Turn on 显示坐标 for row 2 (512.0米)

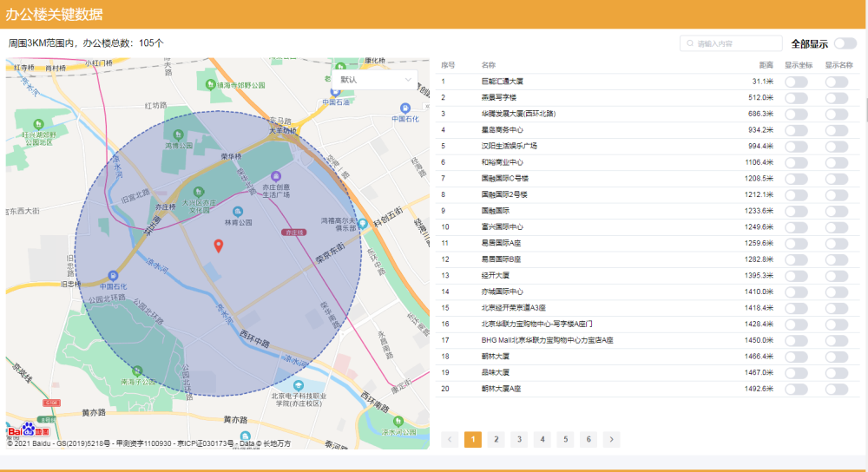point(796,98)
